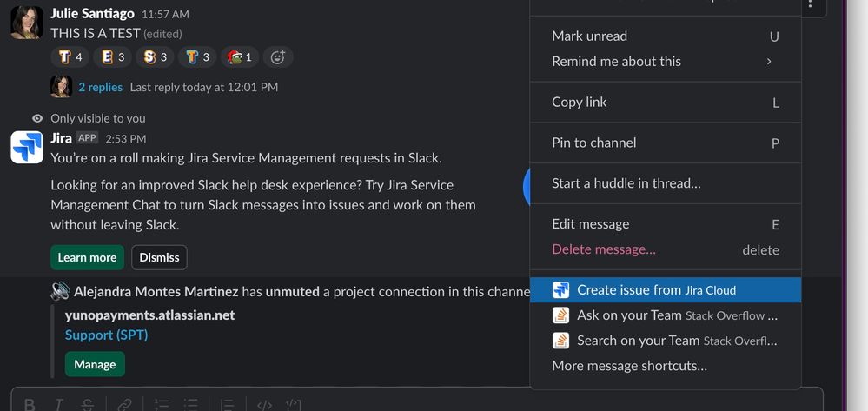
Task: Toggle italic formatting in the message composer
Action: [58, 406]
